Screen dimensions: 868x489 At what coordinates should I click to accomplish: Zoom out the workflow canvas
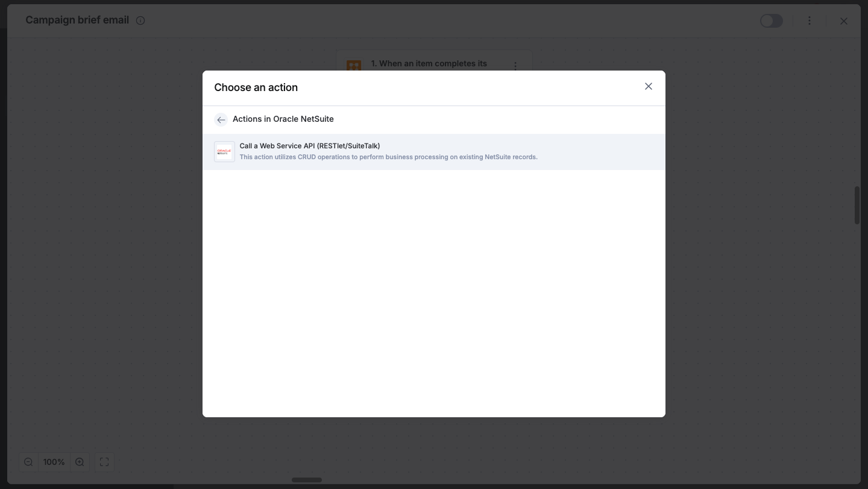click(x=28, y=462)
